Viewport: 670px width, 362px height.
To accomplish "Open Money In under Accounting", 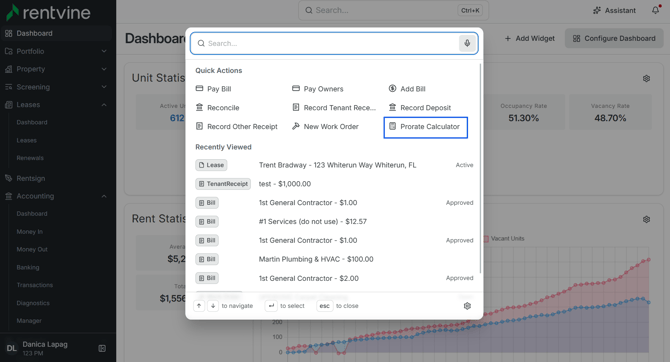I will coord(29,232).
